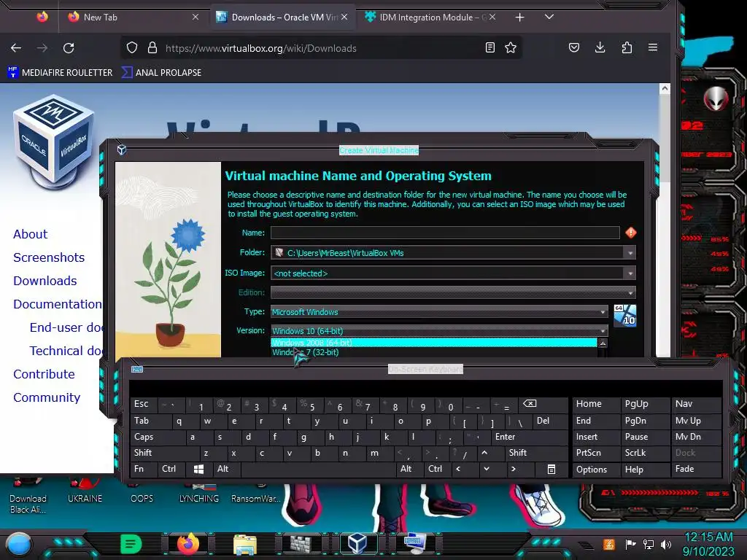Viewport: 747px width, 560px height.
Task: Open the Type dropdown Microsoft Windows
Action: coord(438,312)
